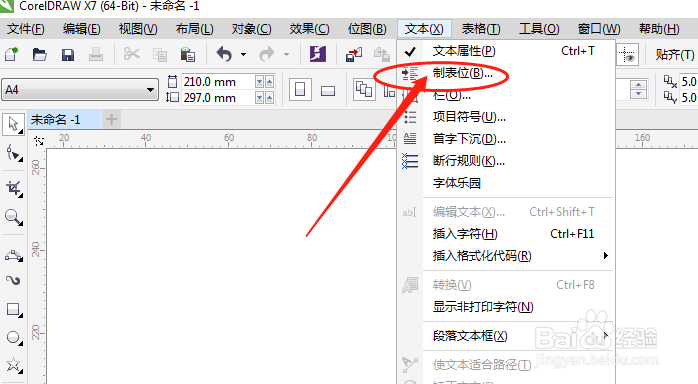
Task: Click the Copy icon
Action: [160, 55]
